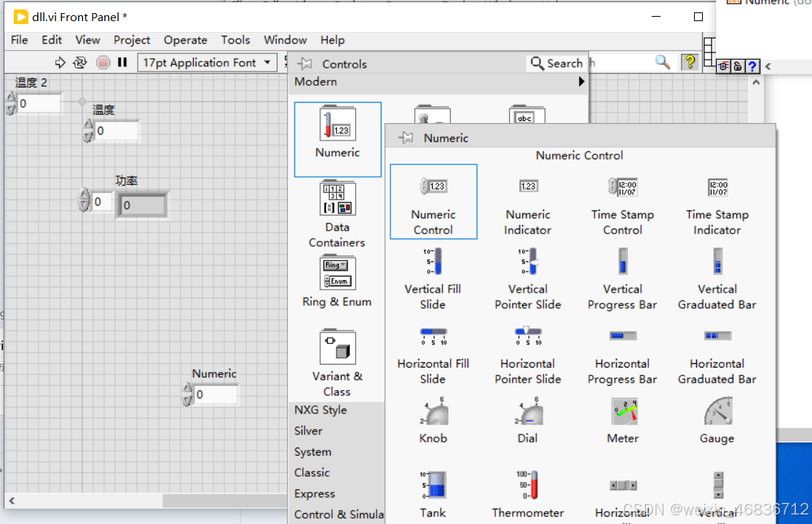812x524 pixels.
Task: Choose the Vertical Pointer Slide control
Action: coord(528,278)
